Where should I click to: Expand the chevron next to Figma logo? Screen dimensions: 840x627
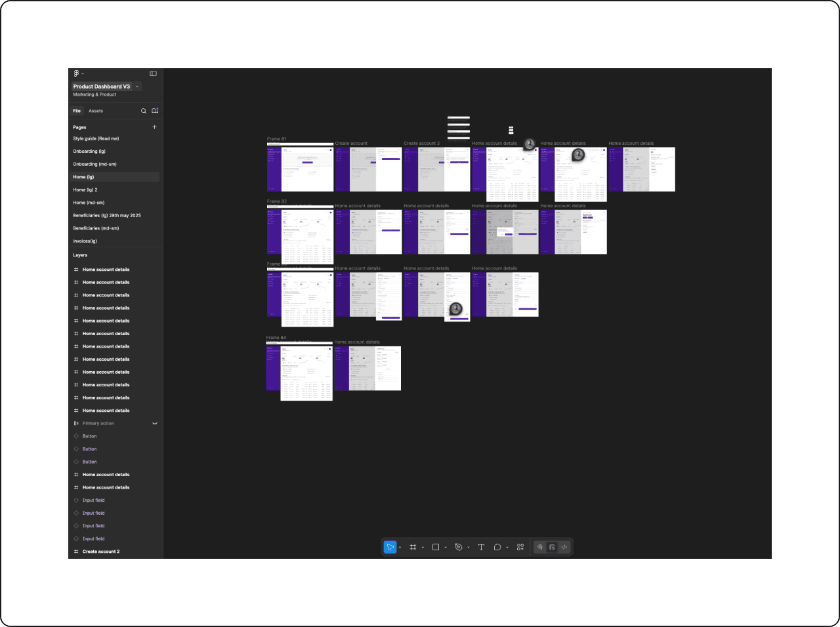[x=83, y=74]
